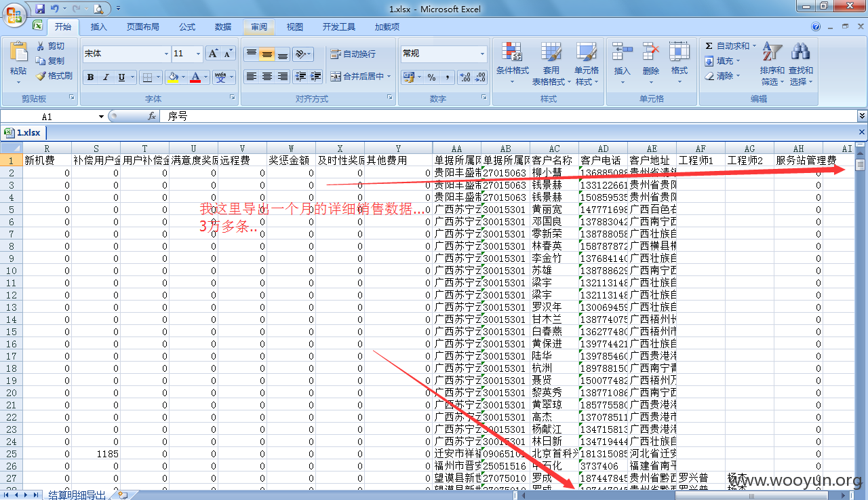Toggle middle vertical alignment
Image resolution: width=868 pixels, height=500 pixels.
coord(267,54)
